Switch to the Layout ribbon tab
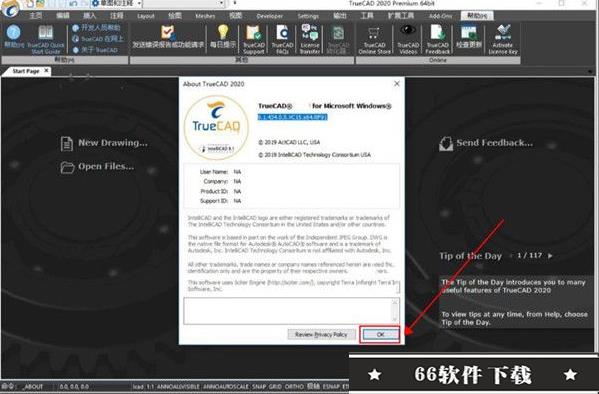 (146, 16)
